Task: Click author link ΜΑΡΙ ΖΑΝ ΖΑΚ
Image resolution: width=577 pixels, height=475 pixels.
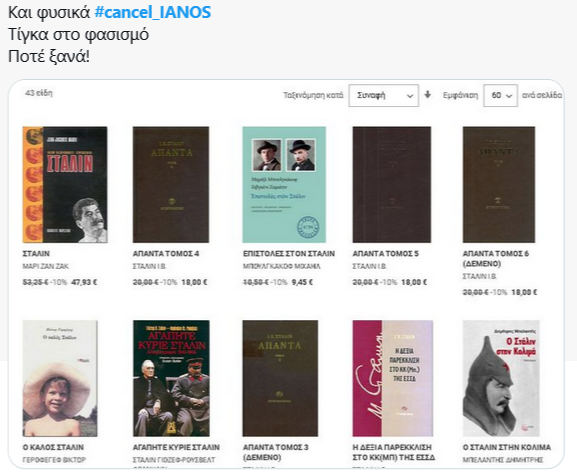Action: 46,266
